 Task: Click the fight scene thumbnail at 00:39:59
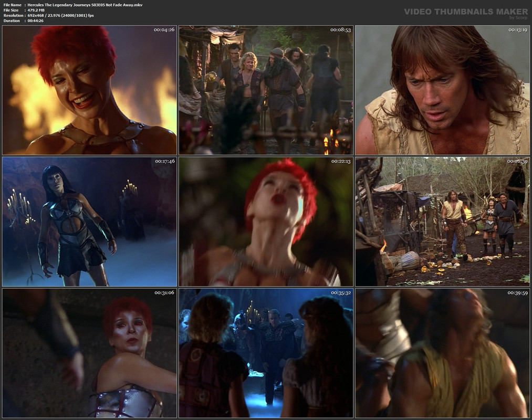tap(442, 353)
